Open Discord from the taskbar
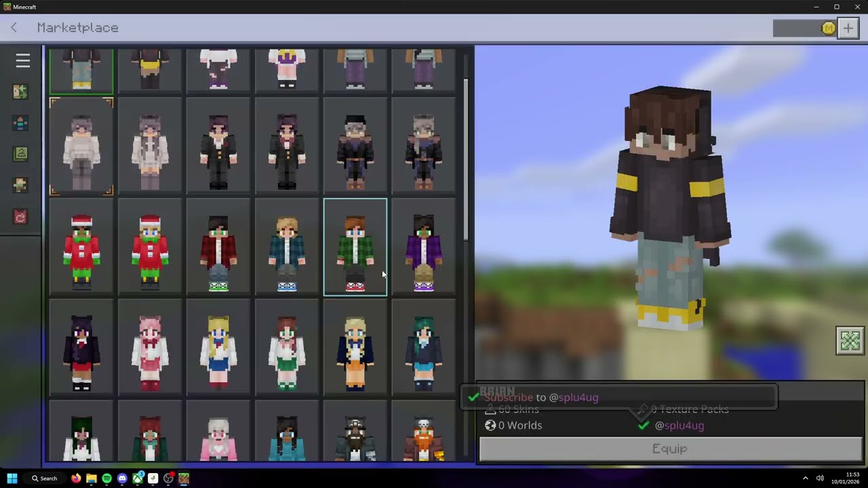The height and width of the screenshot is (488, 868). pos(122,479)
